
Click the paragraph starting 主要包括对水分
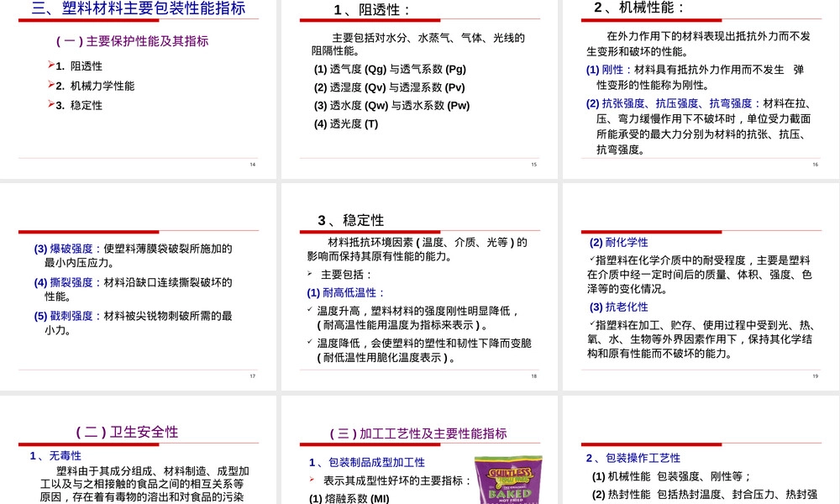pos(417,45)
